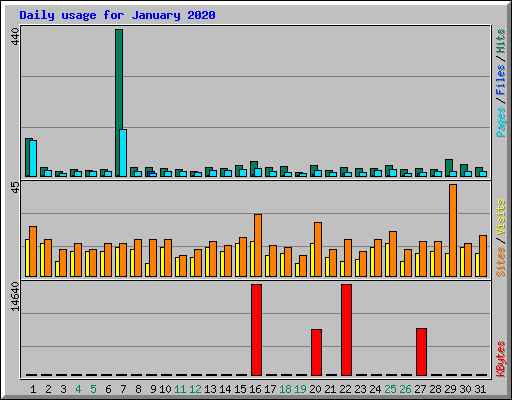Image resolution: width=512 pixels, height=400 pixels.
Task: Click the 'KBytes' legend label
Action: click(x=501, y=359)
